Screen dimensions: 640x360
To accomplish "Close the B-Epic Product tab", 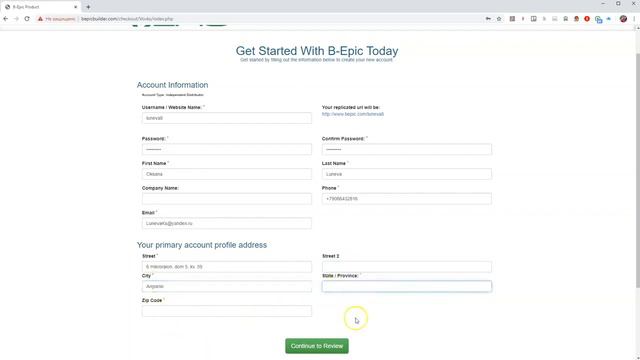I will (x=76, y=7).
